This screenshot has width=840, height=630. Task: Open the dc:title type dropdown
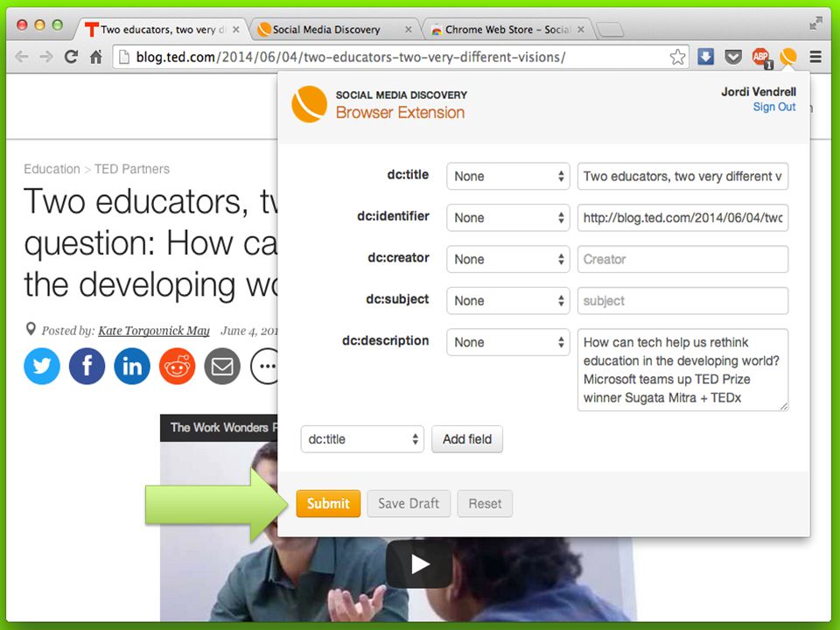coord(507,176)
